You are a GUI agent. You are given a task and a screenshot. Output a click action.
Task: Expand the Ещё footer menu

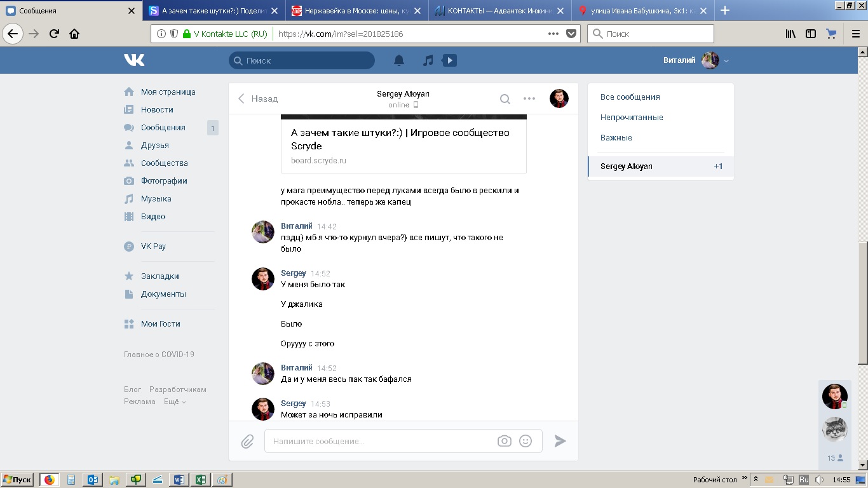click(175, 402)
